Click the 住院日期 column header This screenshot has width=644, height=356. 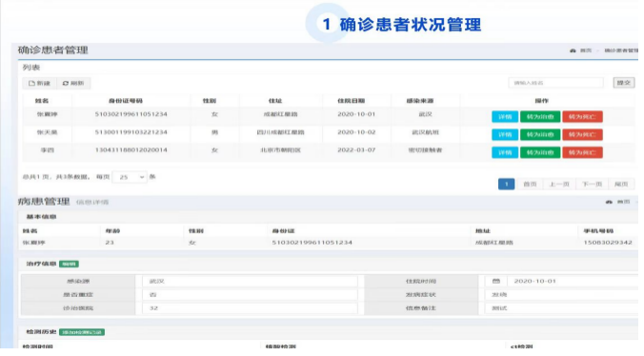click(352, 101)
